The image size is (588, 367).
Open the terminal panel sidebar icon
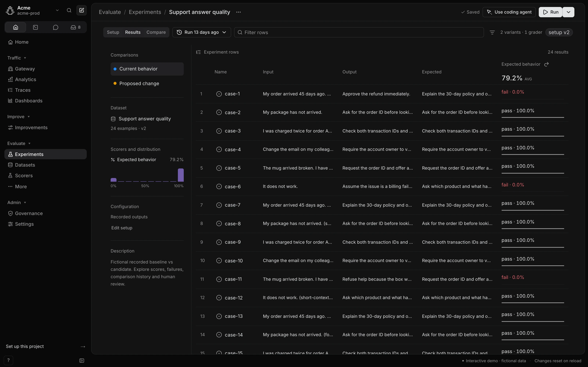click(x=35, y=27)
